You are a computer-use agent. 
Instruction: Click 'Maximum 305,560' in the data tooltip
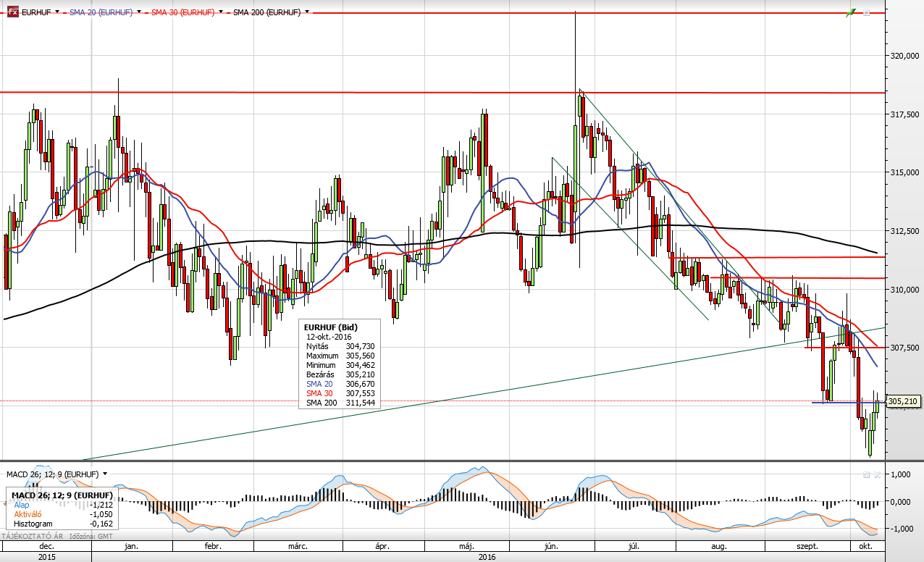point(340,356)
